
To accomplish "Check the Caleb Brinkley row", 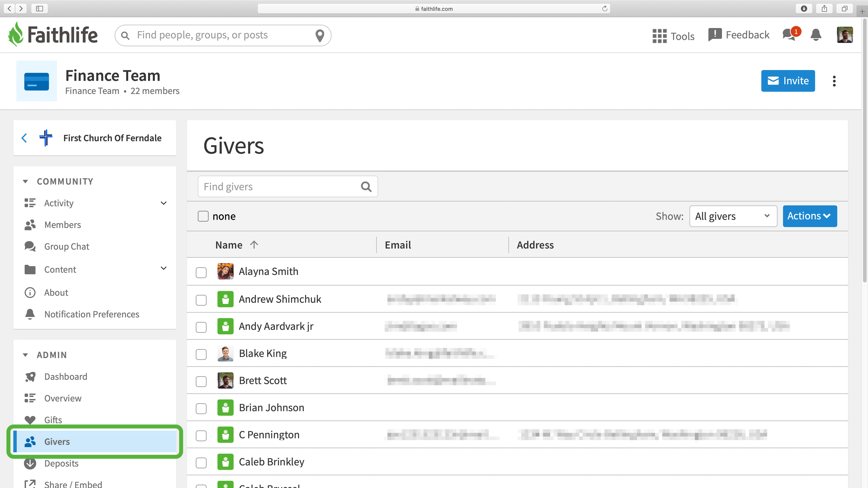I will 201,463.
